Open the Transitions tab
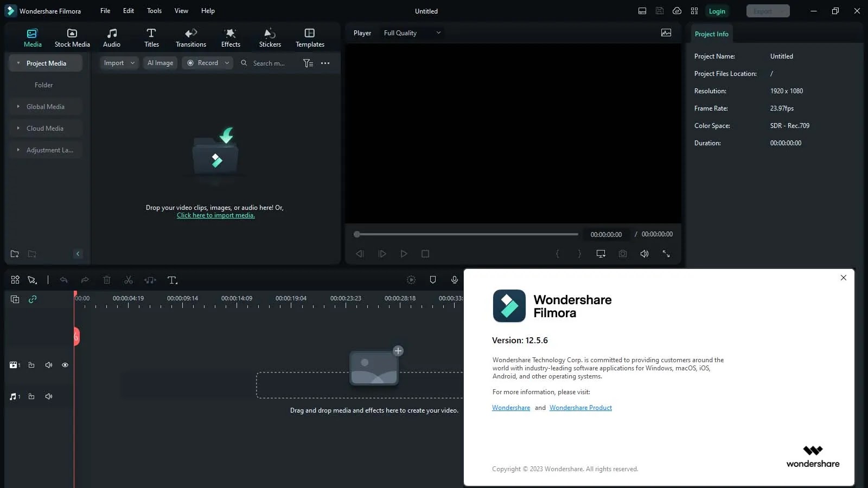 (x=191, y=38)
